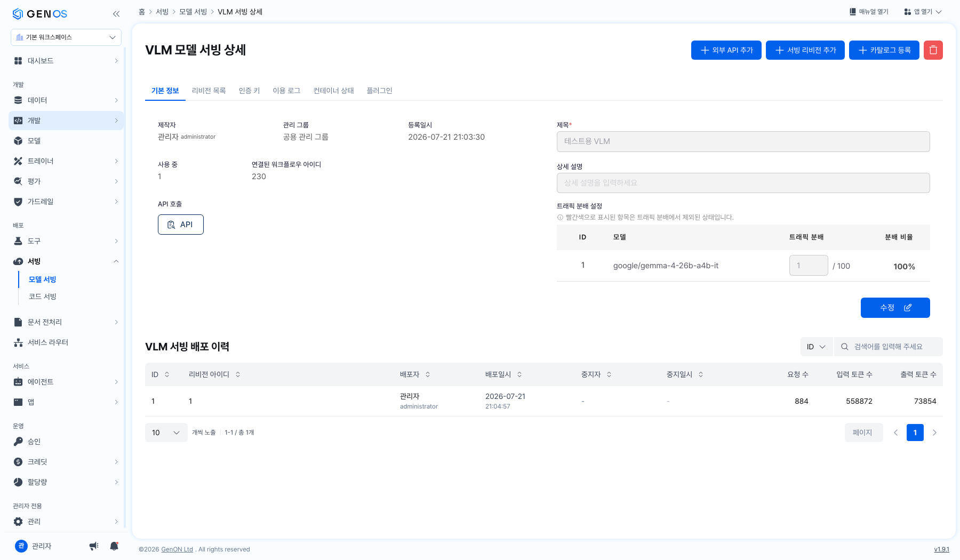Click the 카탈로그 등록 button
The height and width of the screenshot is (560, 960).
click(884, 50)
